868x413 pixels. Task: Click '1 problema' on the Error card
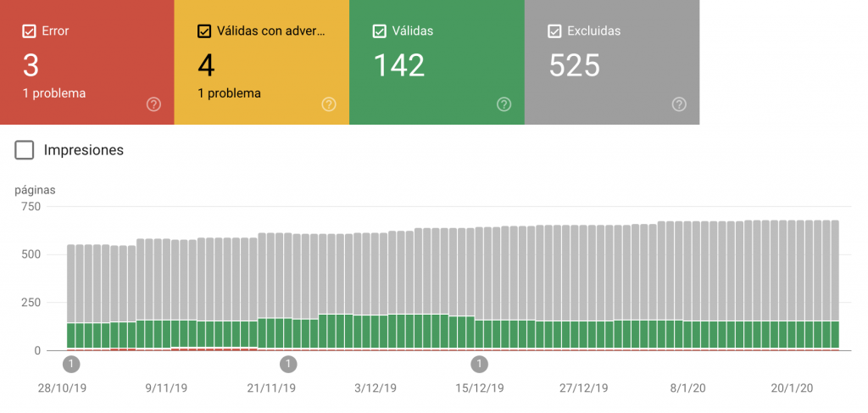coord(54,93)
